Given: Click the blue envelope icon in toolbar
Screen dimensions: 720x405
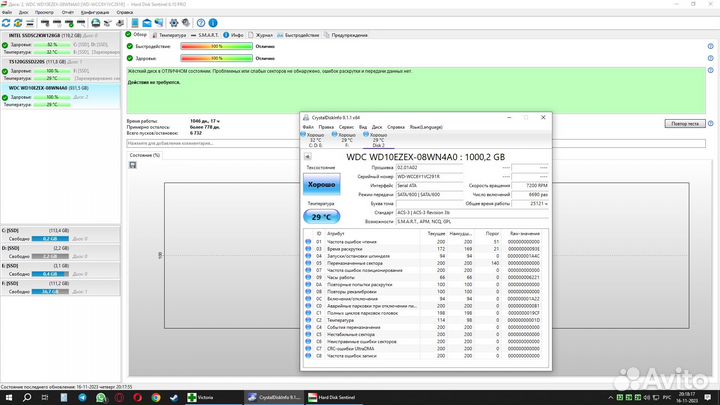Looking at the screenshot, I should pyautogui.click(x=147, y=22).
